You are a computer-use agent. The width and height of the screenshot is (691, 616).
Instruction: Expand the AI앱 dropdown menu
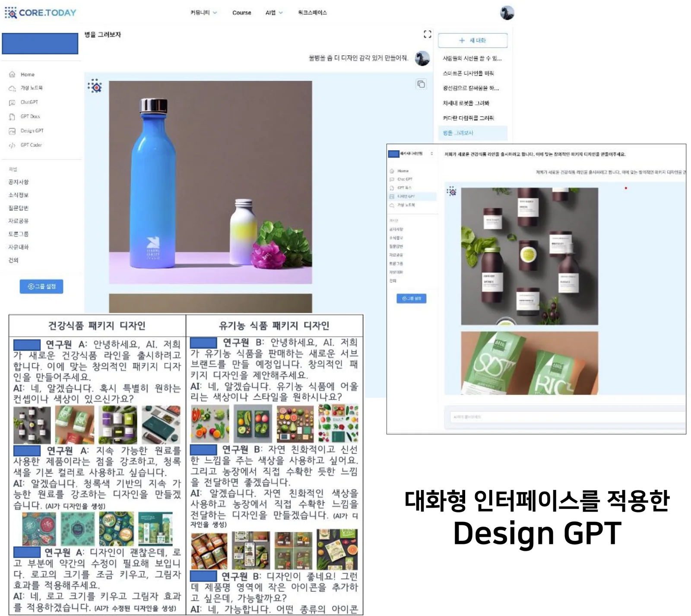(x=274, y=13)
